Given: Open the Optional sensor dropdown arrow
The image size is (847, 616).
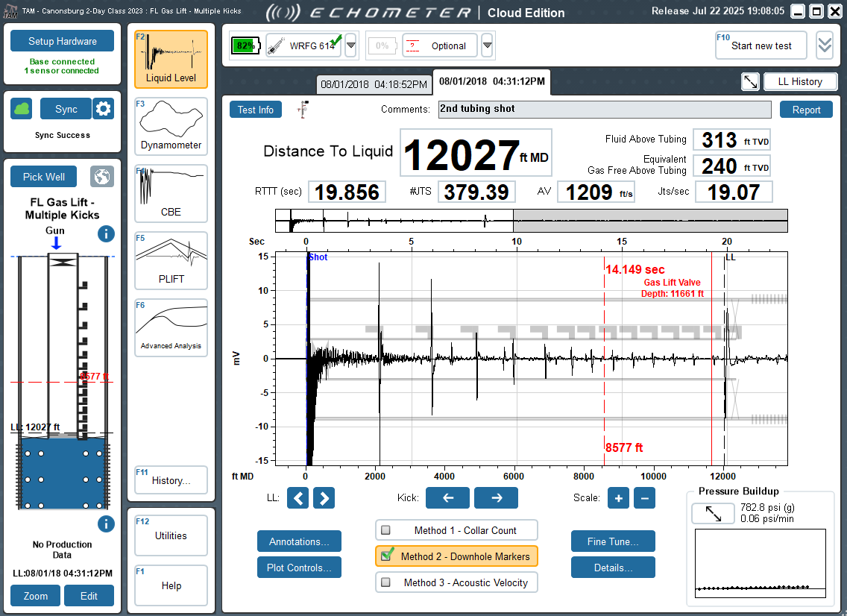Looking at the screenshot, I should pos(487,45).
